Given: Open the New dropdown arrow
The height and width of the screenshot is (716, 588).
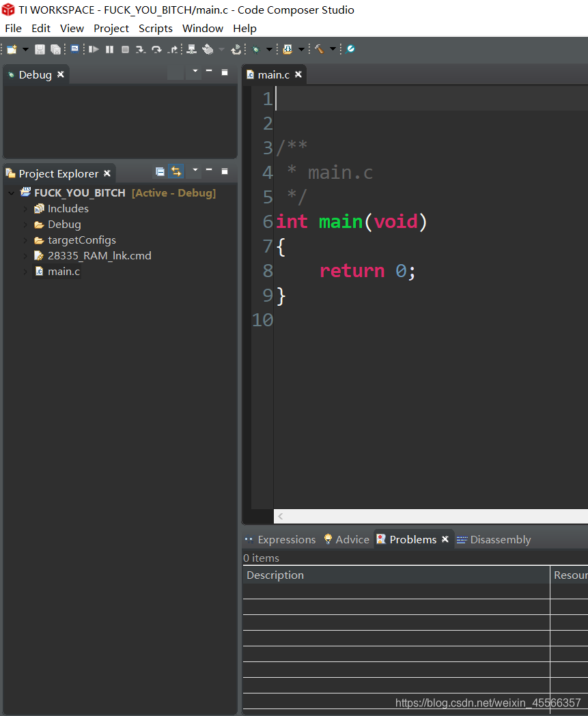Looking at the screenshot, I should 25,49.
